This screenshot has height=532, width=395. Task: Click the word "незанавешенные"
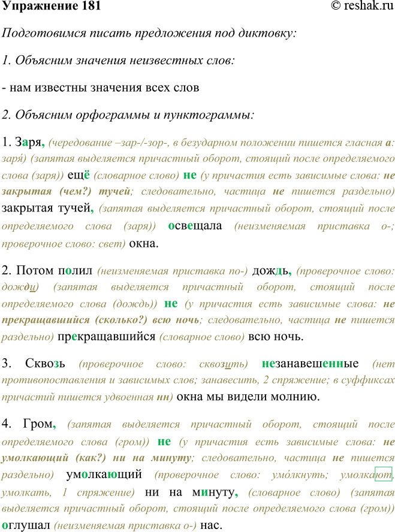[310, 364]
